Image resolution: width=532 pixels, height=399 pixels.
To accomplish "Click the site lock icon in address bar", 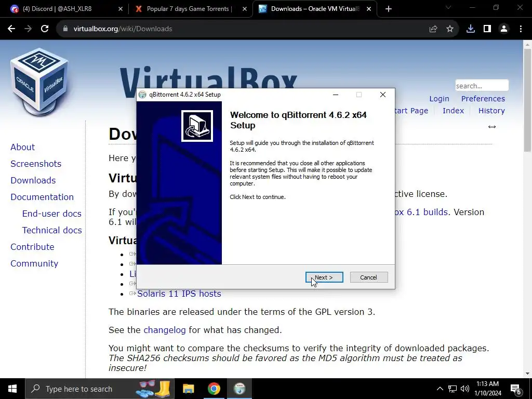I will click(65, 29).
